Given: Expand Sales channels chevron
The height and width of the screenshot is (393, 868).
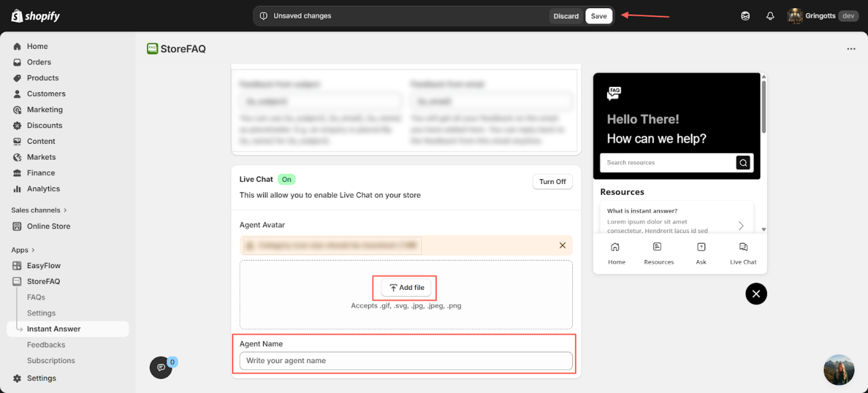Looking at the screenshot, I should (x=65, y=210).
